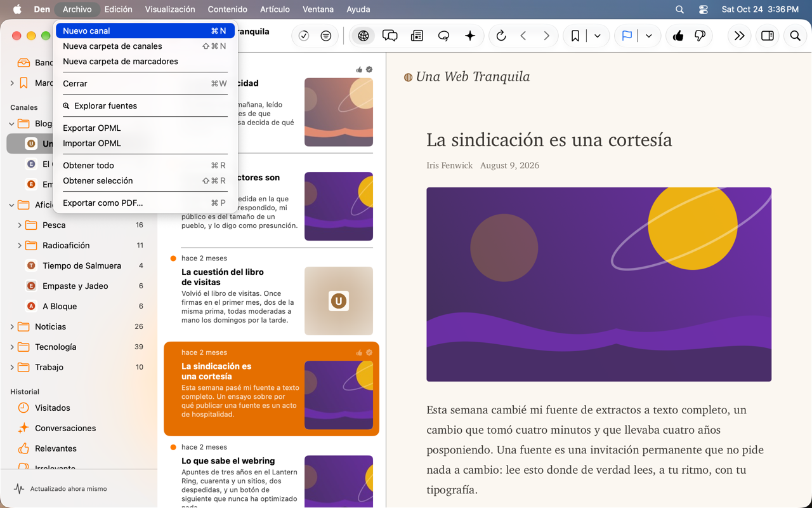Mark article irrelevant with thumbs down
The image size is (812, 508).
(x=700, y=36)
